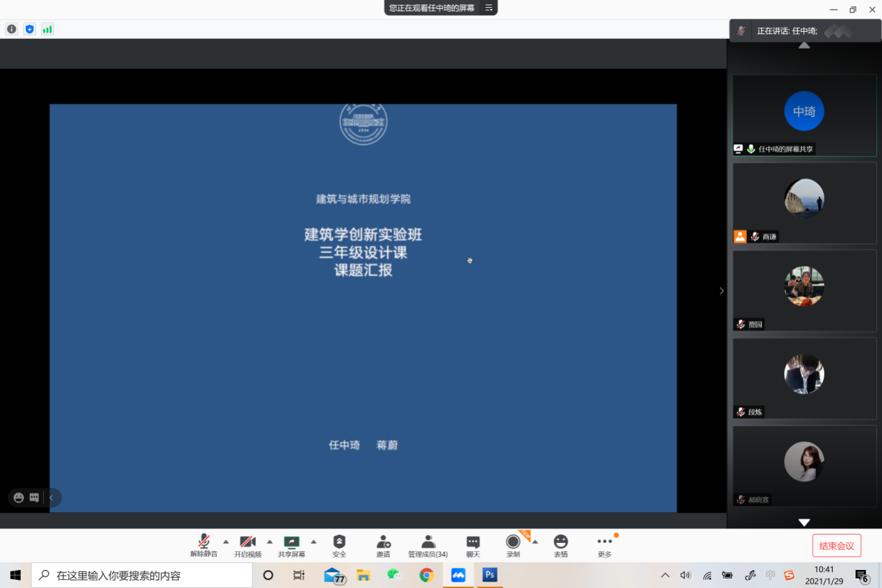Click the 邀请 invite icon
This screenshot has width=882, height=588.
click(x=383, y=542)
